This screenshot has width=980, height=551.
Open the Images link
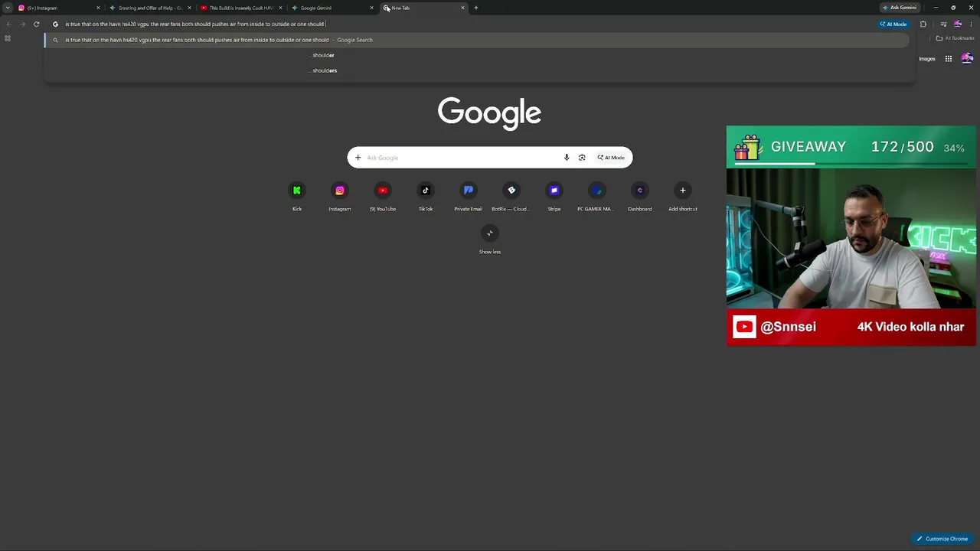tap(927, 59)
